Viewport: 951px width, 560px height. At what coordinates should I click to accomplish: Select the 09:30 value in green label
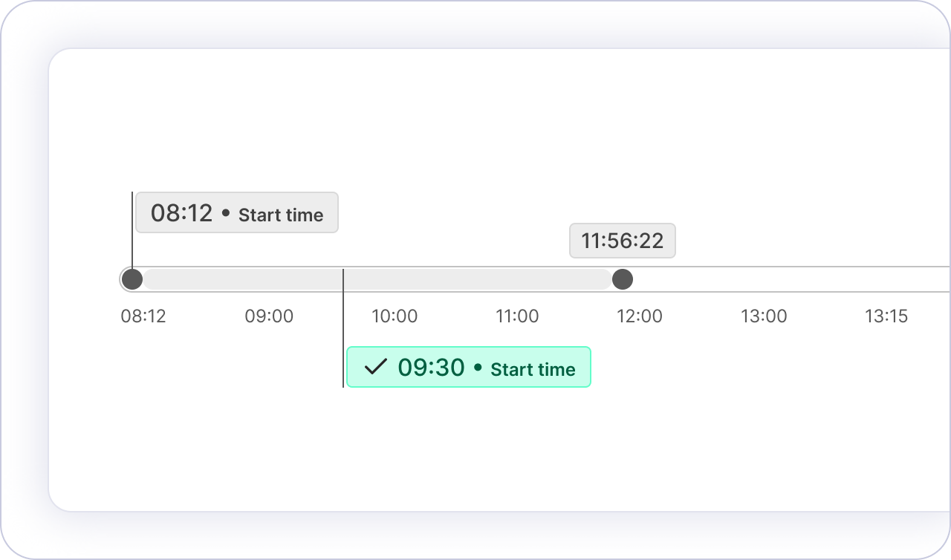(431, 367)
